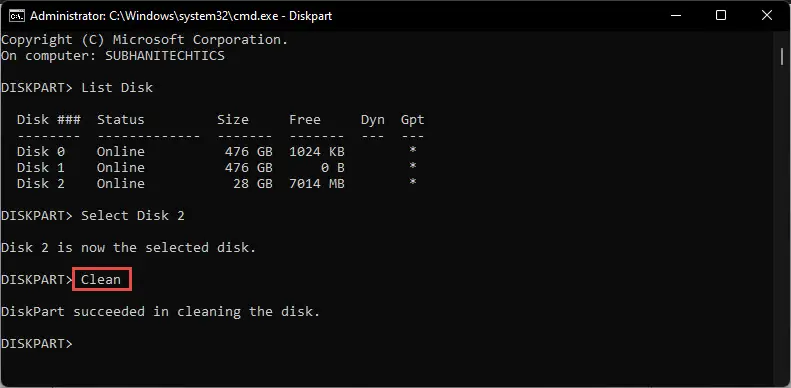This screenshot has height=388, width=791.
Task: Click the Select Disk 2 command text
Action: click(x=133, y=216)
